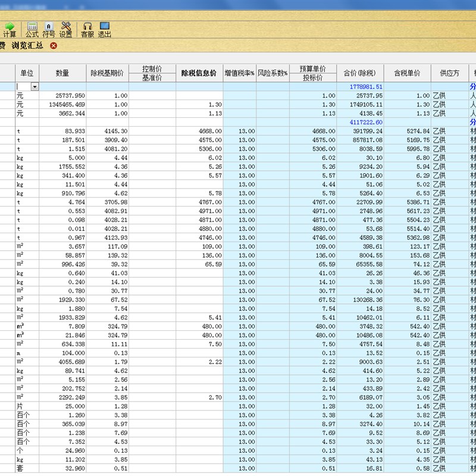Select the 供应方 column header
This screenshot has width=476, height=476.
click(x=450, y=73)
